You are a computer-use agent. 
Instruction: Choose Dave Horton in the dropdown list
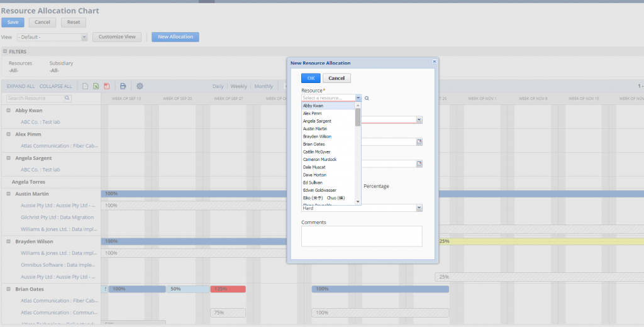pos(314,175)
